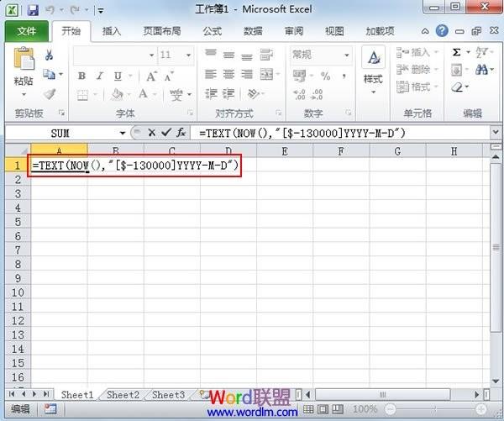Open Customize Quick Access Toolbar dropdown
Viewport: 504px width, 421px height.
[101, 11]
